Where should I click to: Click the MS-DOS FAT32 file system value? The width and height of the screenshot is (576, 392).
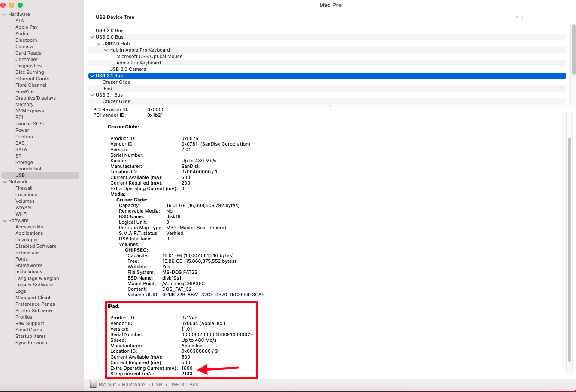click(x=180, y=272)
